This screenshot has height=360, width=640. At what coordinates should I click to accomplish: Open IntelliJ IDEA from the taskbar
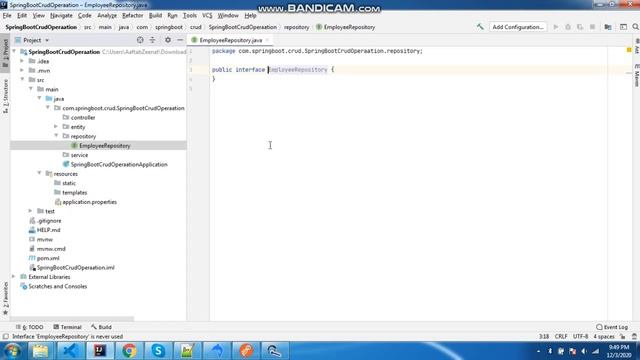coord(100,351)
